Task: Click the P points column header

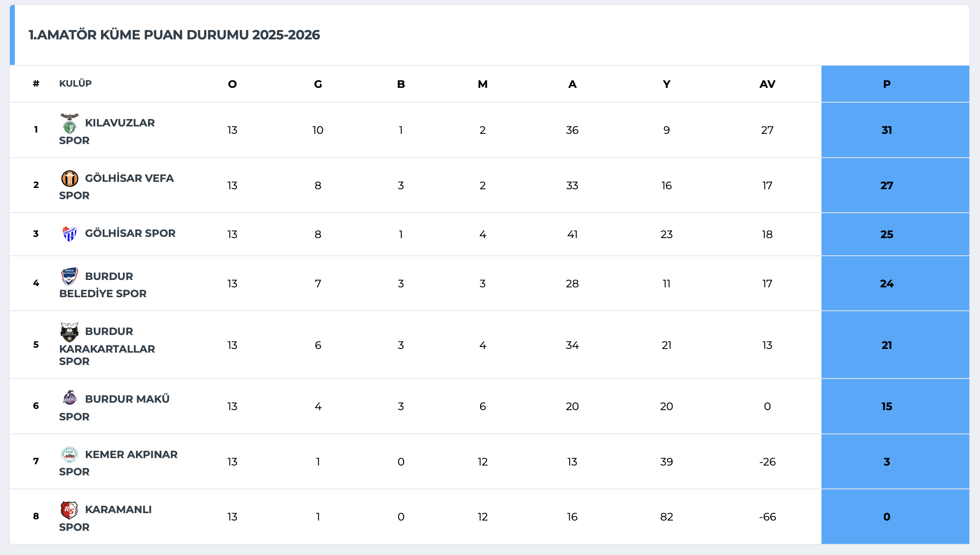Action: (x=887, y=84)
